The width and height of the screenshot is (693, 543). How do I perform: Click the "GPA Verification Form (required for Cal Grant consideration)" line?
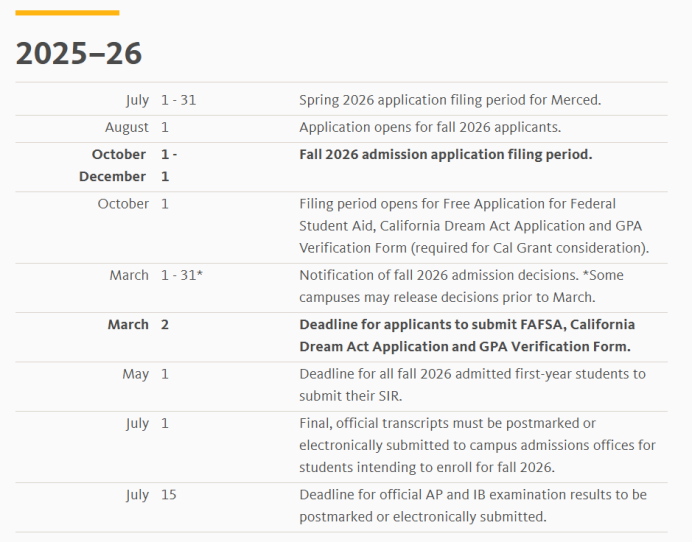(473, 248)
